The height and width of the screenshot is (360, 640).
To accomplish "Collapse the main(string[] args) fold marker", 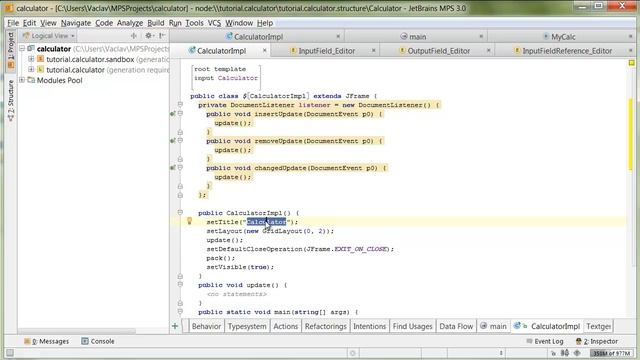I will (180, 311).
